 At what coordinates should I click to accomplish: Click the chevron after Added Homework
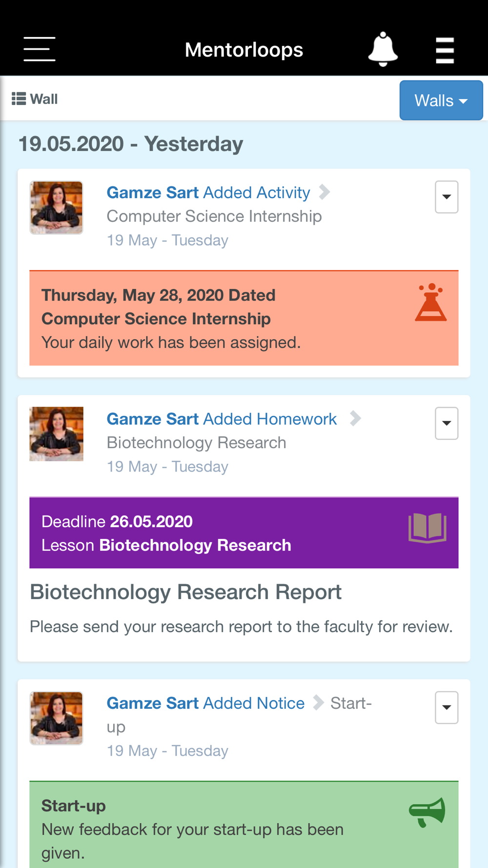pos(355,418)
